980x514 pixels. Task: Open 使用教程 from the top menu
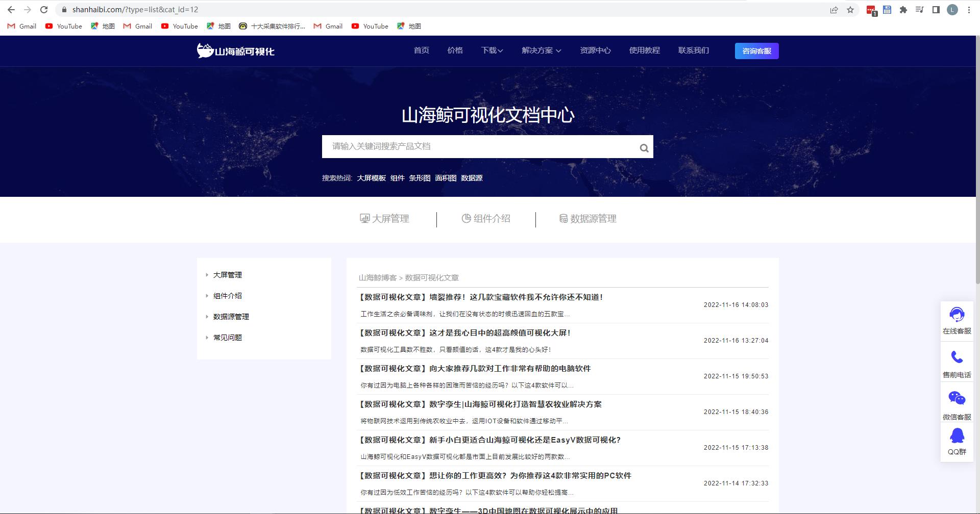pos(644,50)
